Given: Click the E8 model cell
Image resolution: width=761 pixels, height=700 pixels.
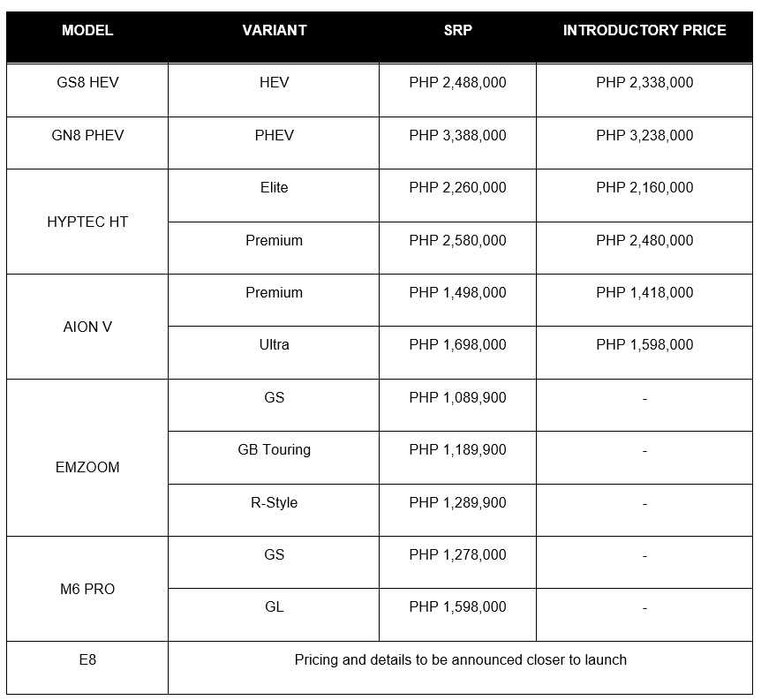Looking at the screenshot, I should click(x=87, y=660).
